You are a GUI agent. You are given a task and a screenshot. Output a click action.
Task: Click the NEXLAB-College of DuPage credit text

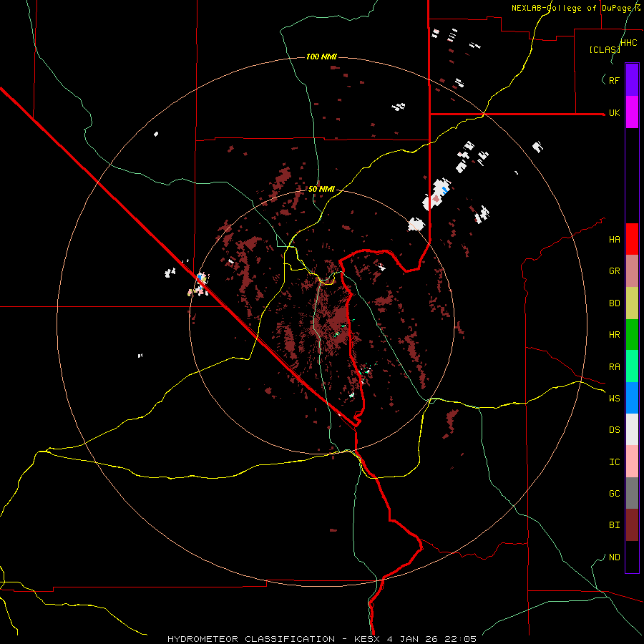[575, 8]
